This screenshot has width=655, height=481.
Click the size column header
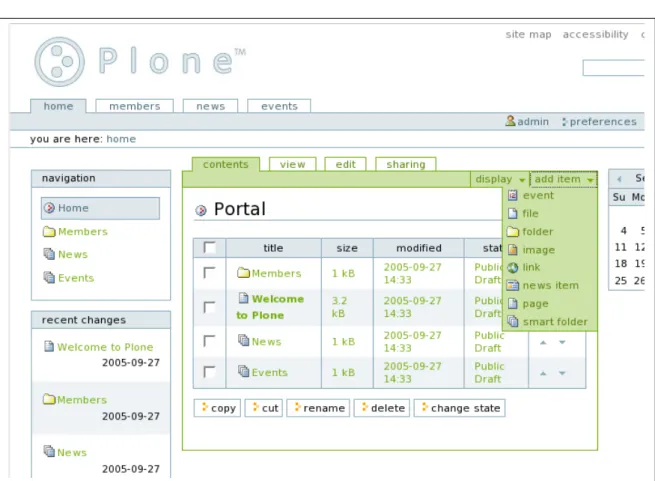click(x=347, y=248)
